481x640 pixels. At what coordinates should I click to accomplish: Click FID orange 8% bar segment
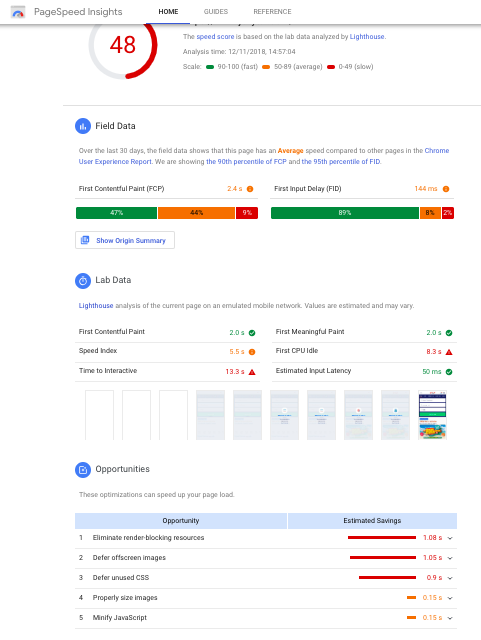430,213
